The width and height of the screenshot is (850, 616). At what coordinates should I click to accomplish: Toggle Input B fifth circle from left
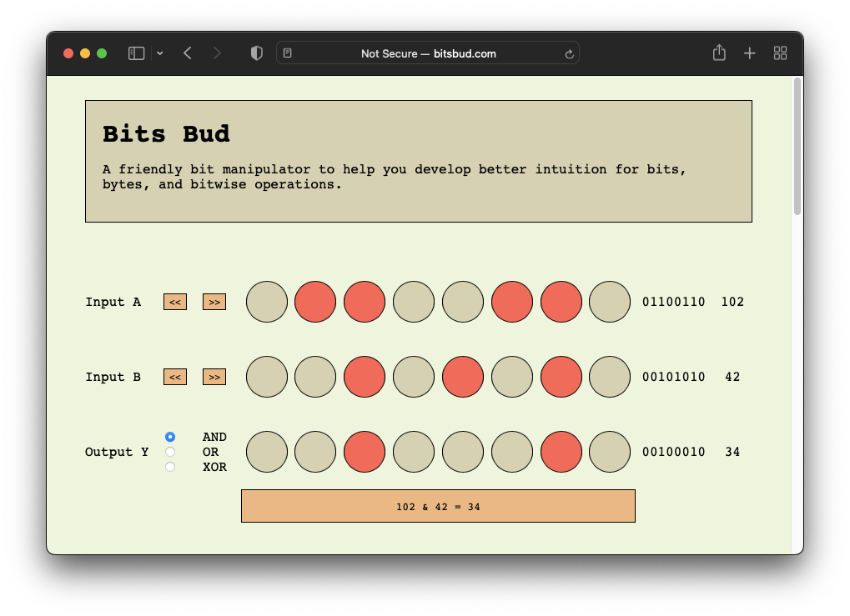[463, 377]
